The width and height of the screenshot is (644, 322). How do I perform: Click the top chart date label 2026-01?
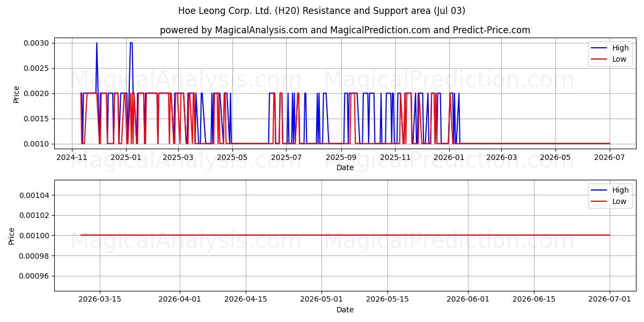coord(449,157)
